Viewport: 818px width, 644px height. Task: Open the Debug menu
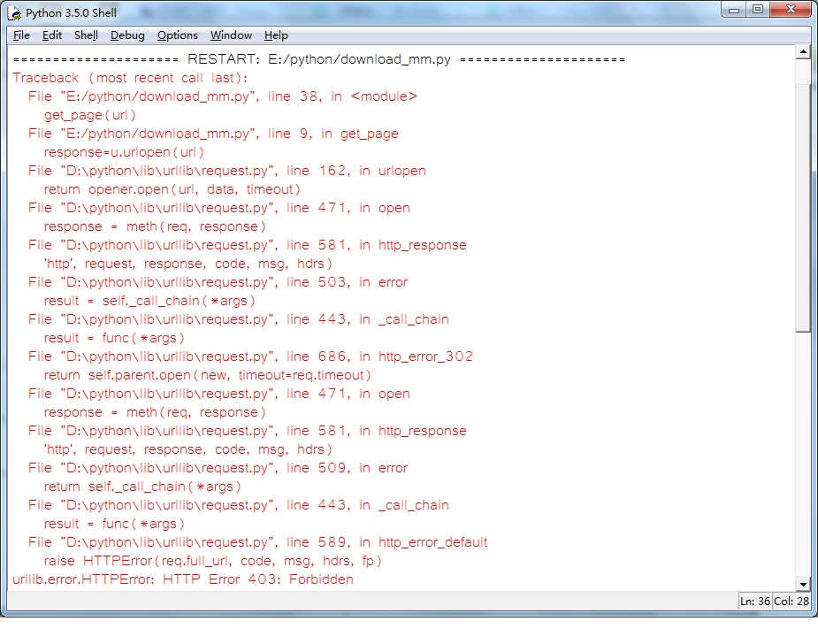click(127, 35)
